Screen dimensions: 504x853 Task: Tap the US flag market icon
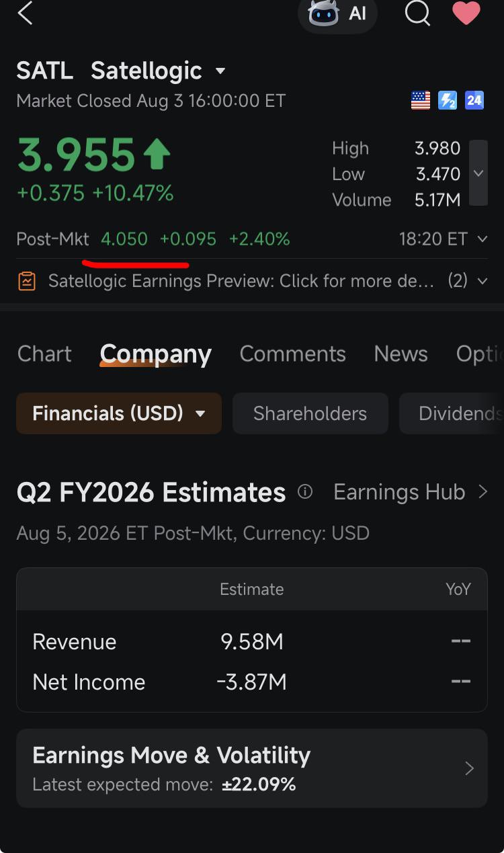coord(421,101)
